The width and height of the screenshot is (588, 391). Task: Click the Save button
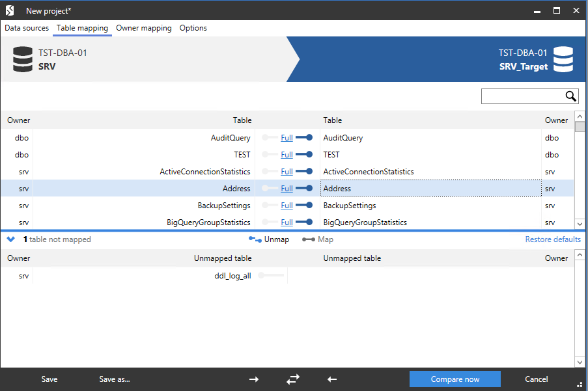[49, 379]
